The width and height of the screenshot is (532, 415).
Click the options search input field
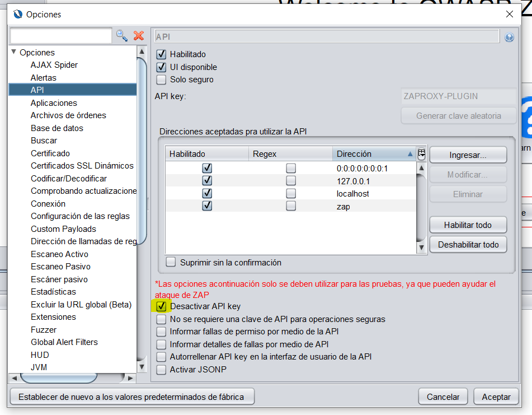coord(61,36)
